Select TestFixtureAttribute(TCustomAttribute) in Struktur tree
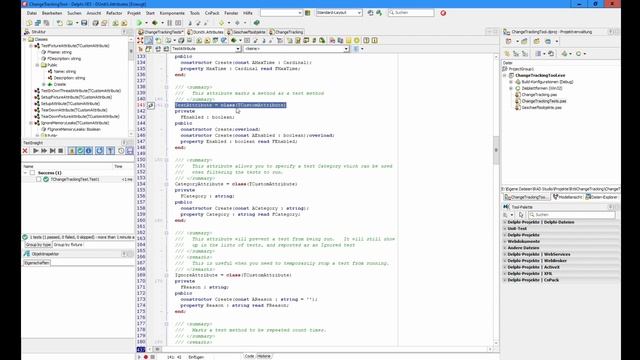The image size is (640, 360). point(75,46)
